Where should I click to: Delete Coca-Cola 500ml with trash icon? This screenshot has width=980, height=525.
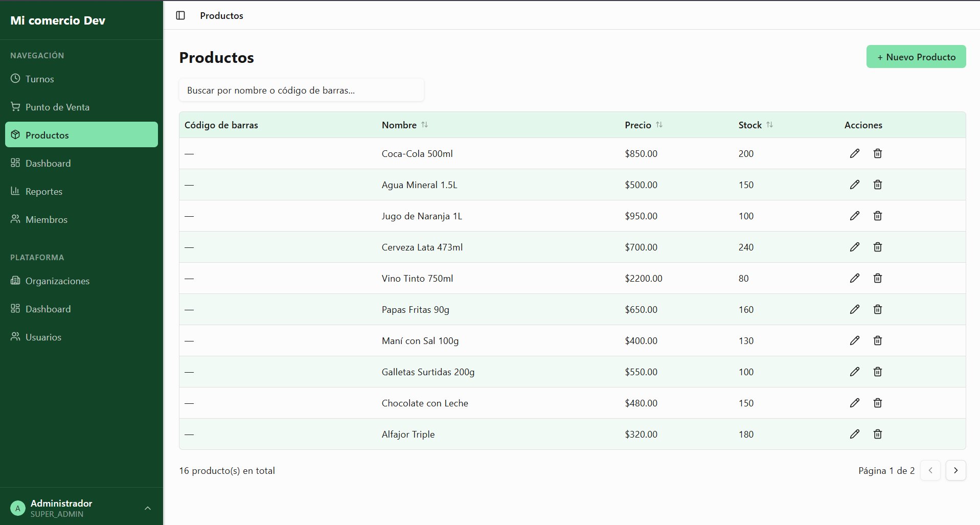pyautogui.click(x=878, y=153)
